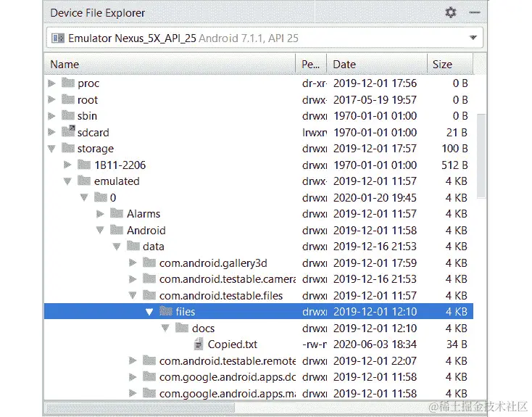Expand the com.android.testable.remote folder
The image size is (532, 417).
click(x=133, y=360)
